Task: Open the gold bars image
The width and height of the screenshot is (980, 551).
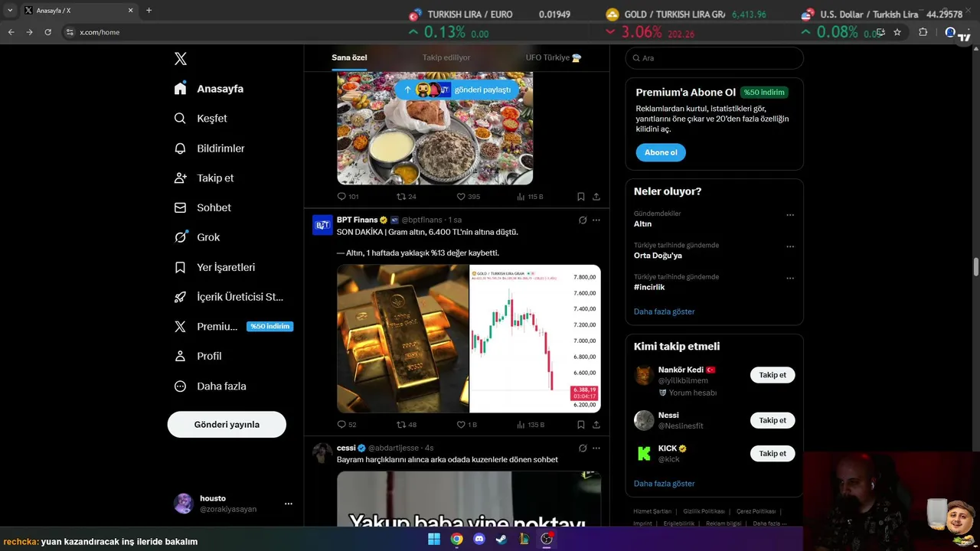Action: point(403,338)
